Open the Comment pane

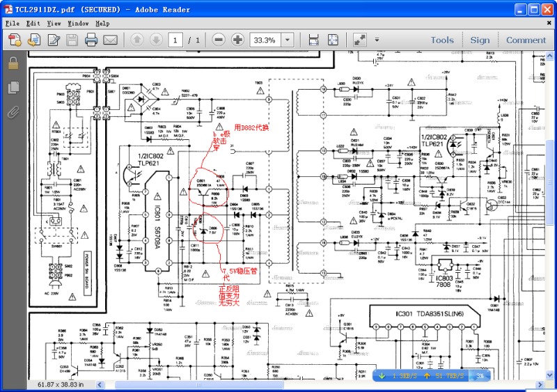click(x=526, y=40)
